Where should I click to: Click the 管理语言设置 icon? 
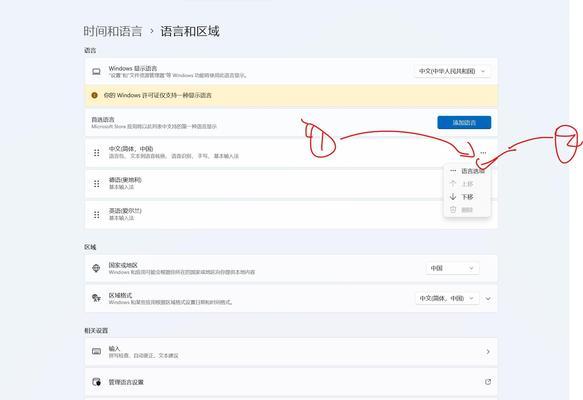tap(96, 382)
